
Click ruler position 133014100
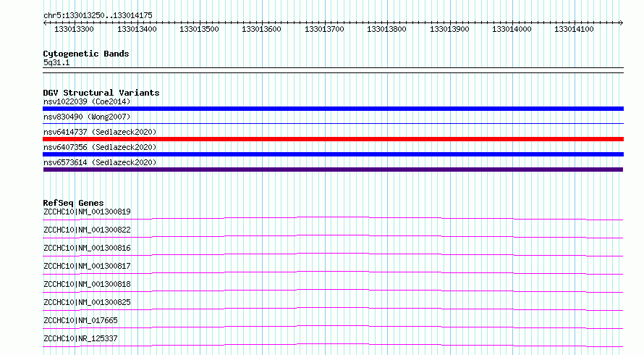point(574,29)
